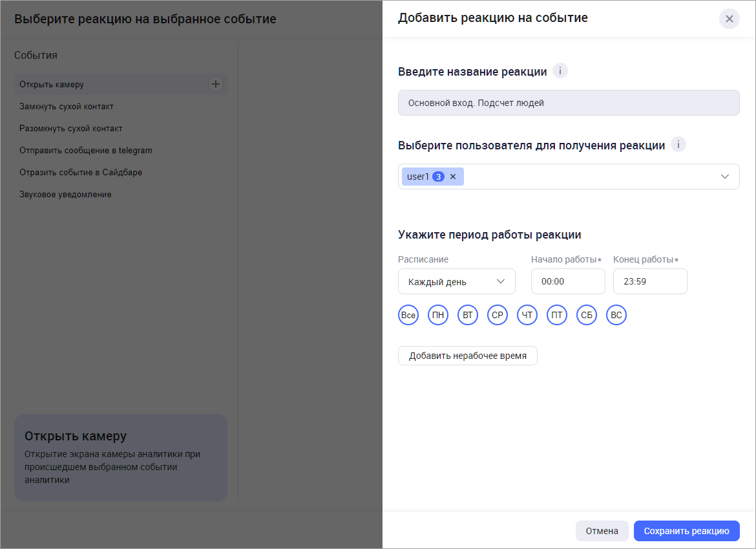The height and width of the screenshot is (549, 756).
Task: Open the Расписание dropdown Каждый день
Action: click(456, 281)
